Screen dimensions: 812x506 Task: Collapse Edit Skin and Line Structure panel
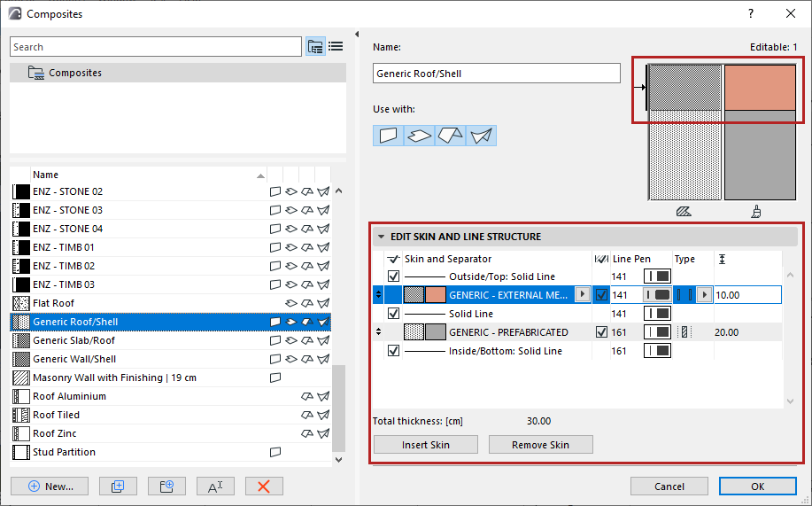tap(381, 237)
